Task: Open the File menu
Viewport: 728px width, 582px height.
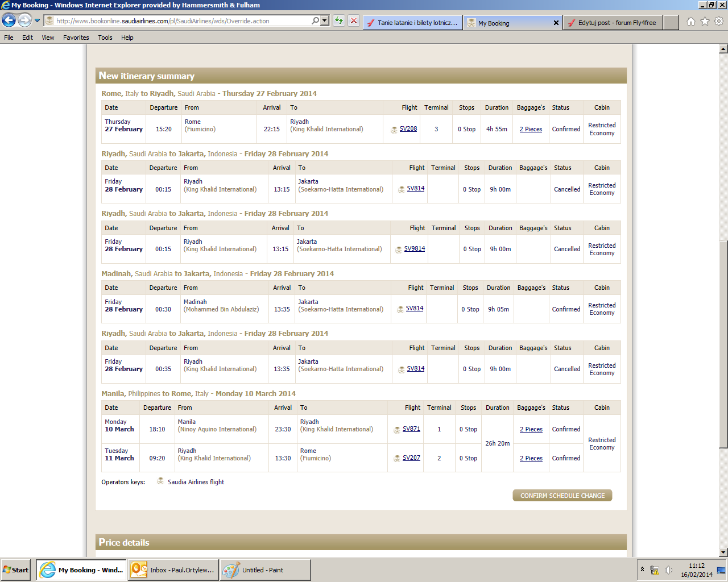Action: tap(9, 38)
